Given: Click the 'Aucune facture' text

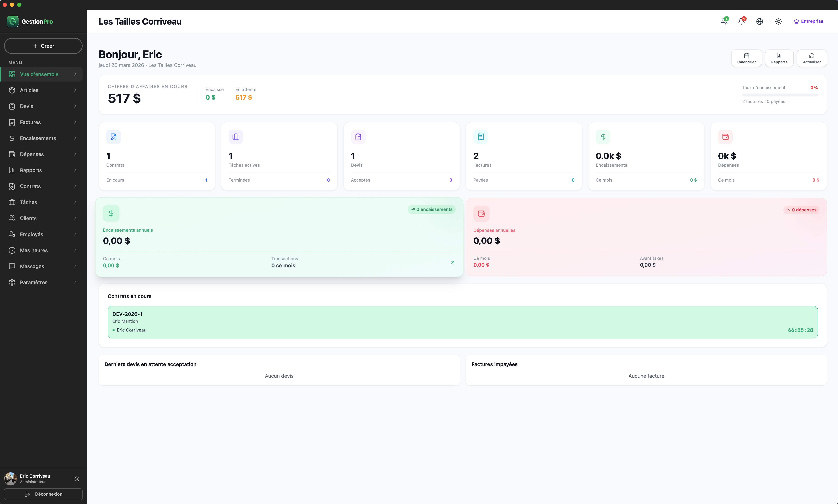Looking at the screenshot, I should [646, 376].
